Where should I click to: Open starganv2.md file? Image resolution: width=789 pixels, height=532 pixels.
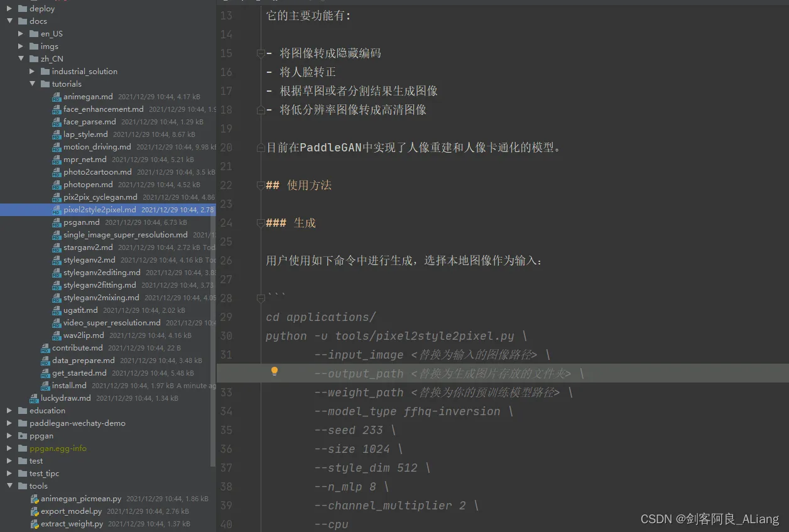click(x=88, y=247)
